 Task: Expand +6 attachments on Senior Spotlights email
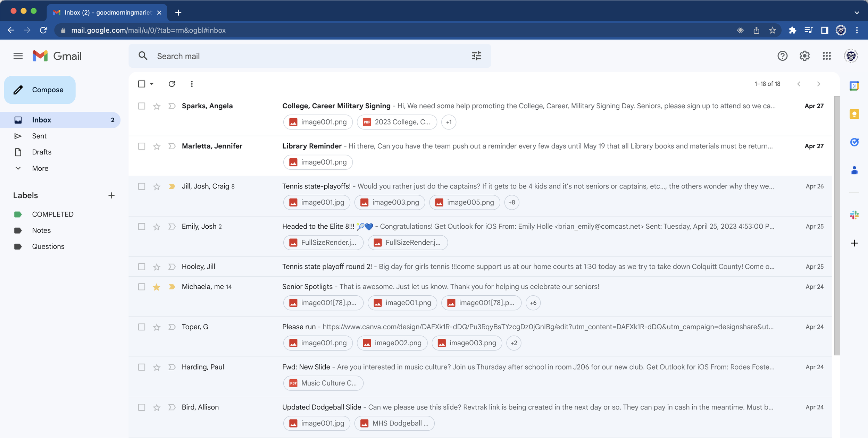point(533,303)
